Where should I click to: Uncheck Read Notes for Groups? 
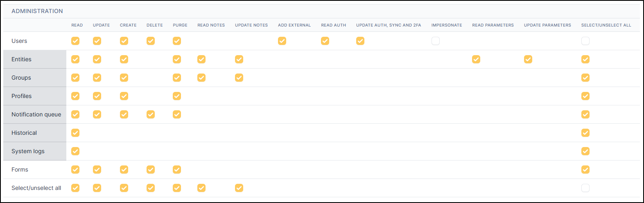click(x=201, y=78)
